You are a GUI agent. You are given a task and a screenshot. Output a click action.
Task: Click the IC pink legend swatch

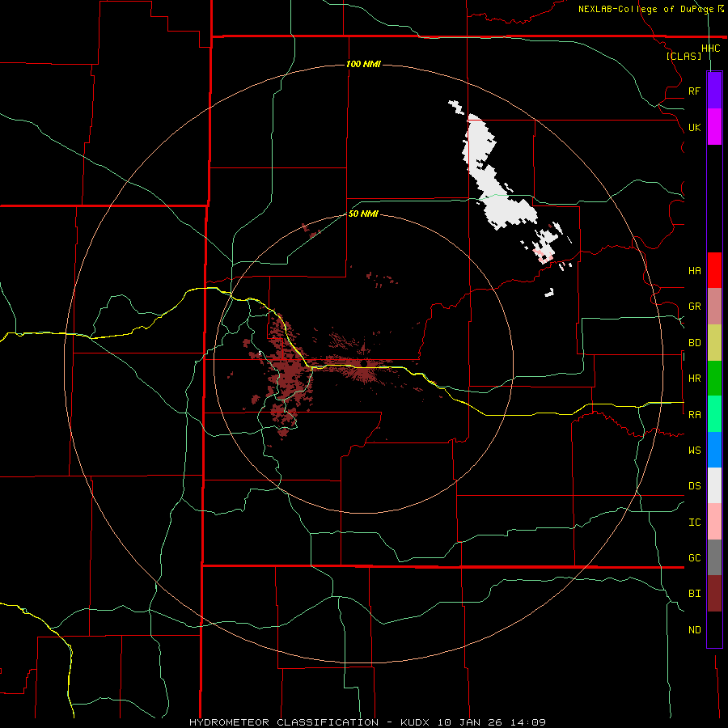[714, 522]
